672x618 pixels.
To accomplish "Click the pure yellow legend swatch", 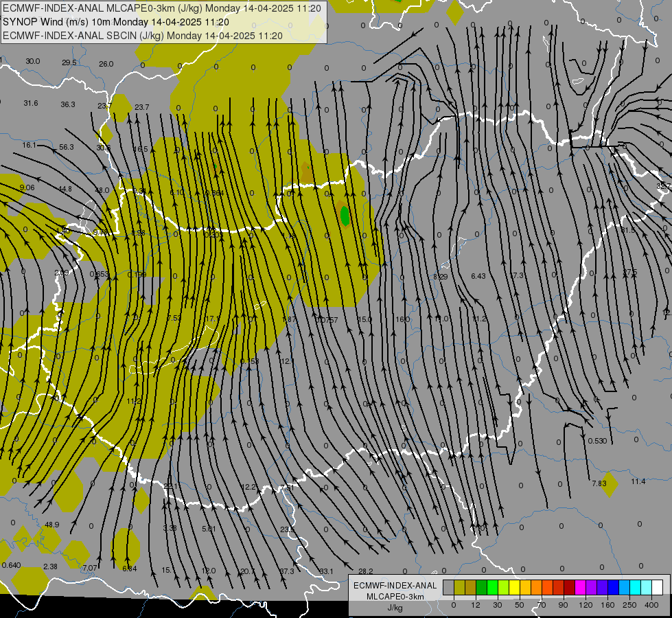I will coord(515,587).
